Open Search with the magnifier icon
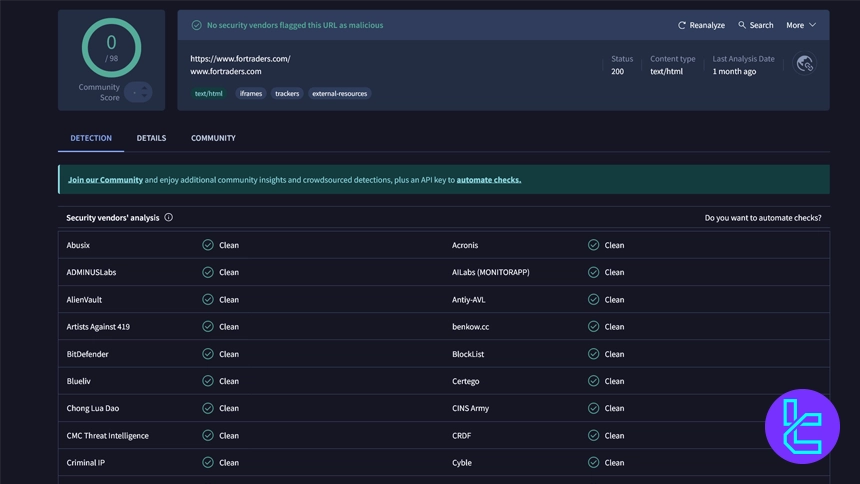 (x=742, y=25)
